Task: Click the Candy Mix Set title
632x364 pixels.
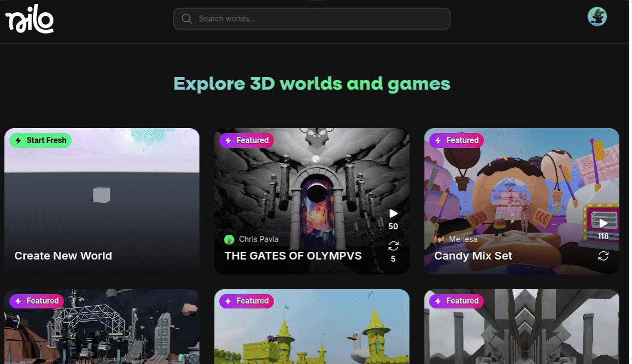Action: [x=473, y=256]
